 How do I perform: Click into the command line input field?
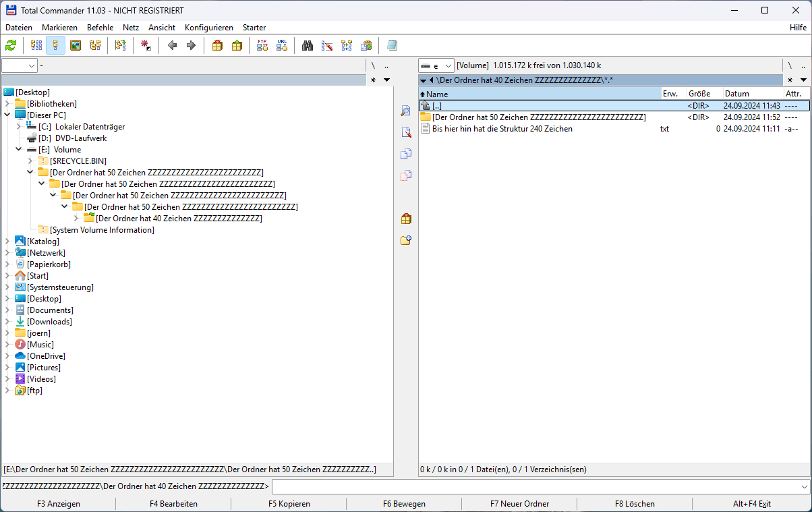[540, 486]
